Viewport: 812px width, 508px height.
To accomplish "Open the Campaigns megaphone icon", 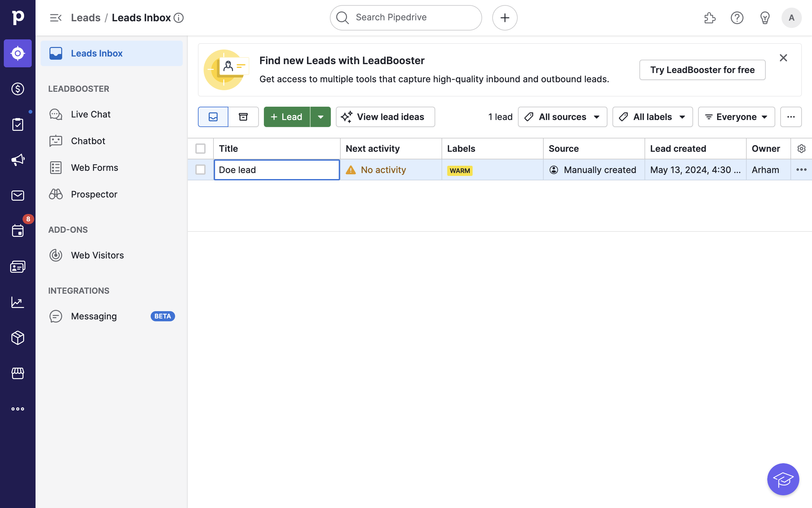I will (18, 160).
